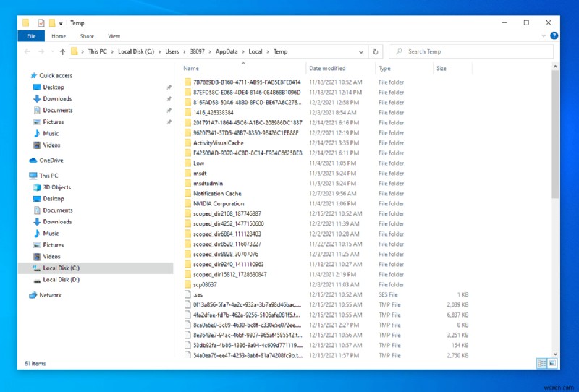579x392 pixels.
Task: Click Local Disk (C:) in address bar
Action: tap(136, 51)
